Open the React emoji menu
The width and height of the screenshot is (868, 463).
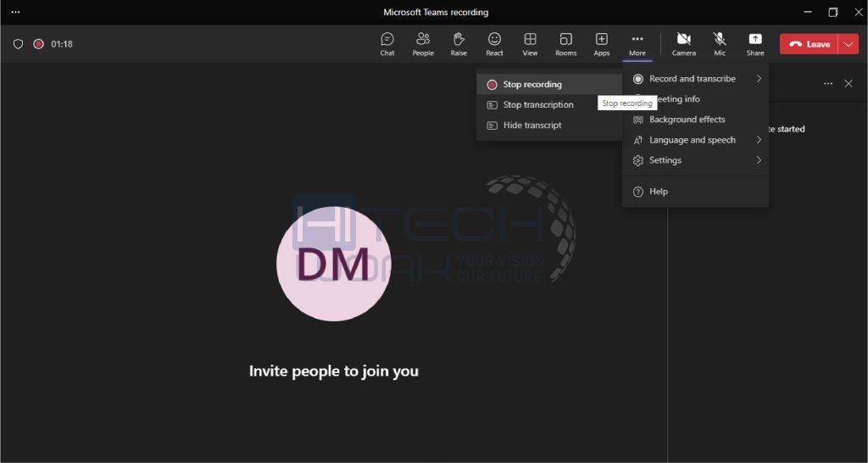coord(494,44)
